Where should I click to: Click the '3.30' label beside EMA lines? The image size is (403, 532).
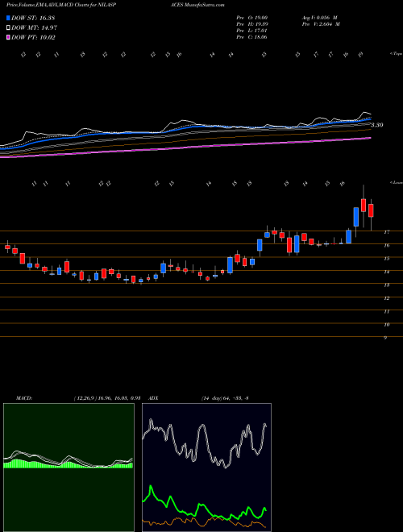coord(377,125)
